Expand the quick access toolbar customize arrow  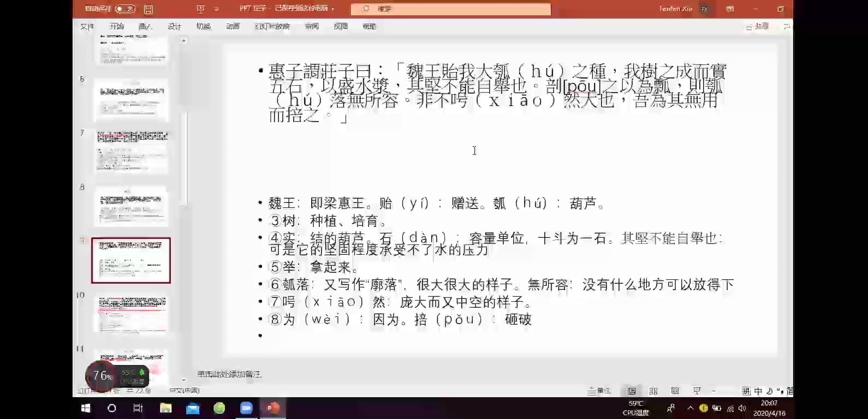click(217, 9)
